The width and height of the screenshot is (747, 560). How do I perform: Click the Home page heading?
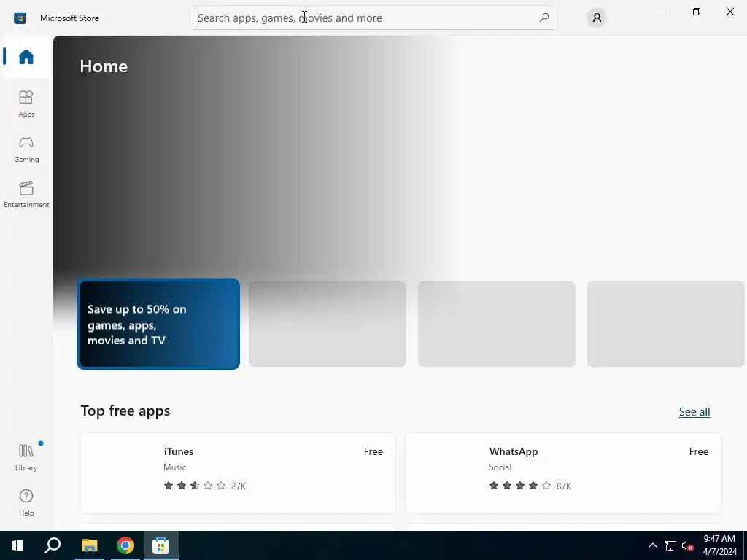pos(104,66)
